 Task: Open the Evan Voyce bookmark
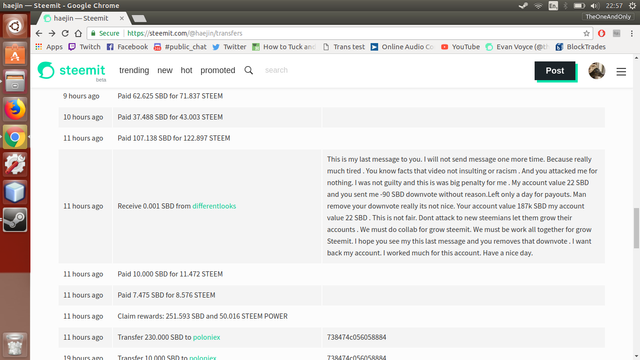(x=518, y=47)
